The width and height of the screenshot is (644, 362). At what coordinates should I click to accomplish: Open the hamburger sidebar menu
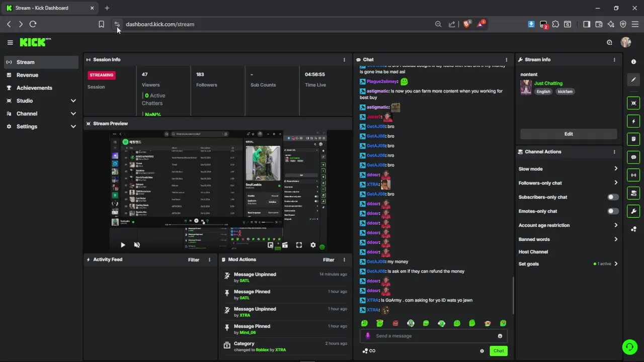[x=10, y=43]
